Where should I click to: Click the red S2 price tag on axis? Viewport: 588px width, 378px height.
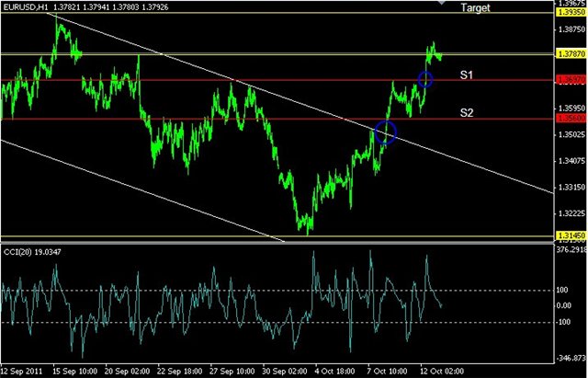click(571, 120)
